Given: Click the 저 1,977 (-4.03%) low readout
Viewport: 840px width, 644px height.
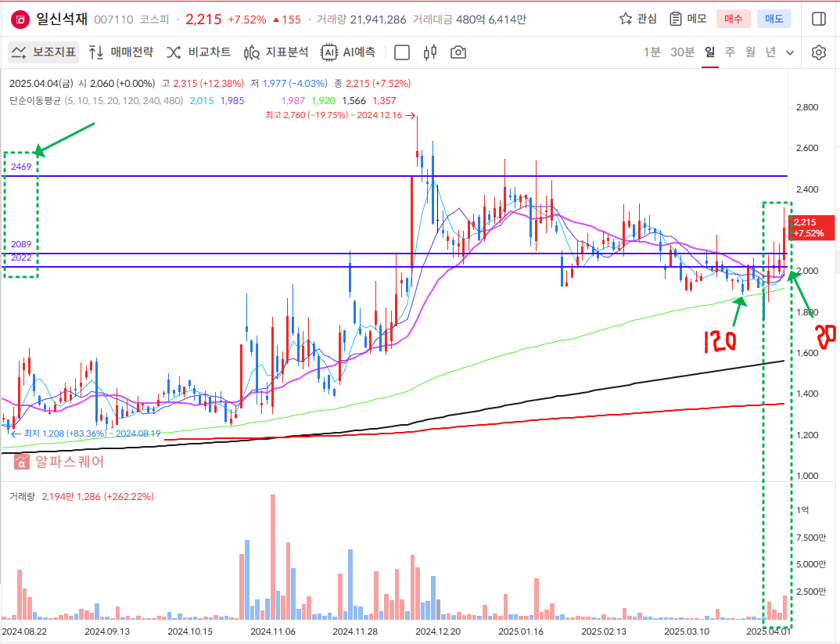Looking at the screenshot, I should coord(289,84).
